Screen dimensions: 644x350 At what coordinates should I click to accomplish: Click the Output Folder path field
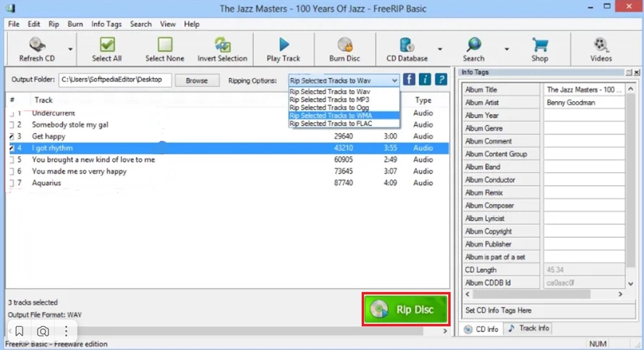[x=114, y=80]
